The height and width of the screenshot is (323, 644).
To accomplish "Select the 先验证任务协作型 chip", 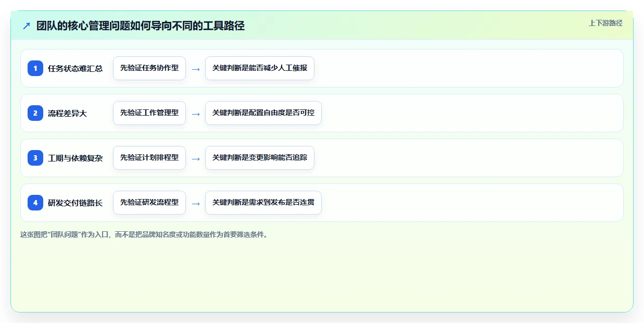I will click(149, 68).
